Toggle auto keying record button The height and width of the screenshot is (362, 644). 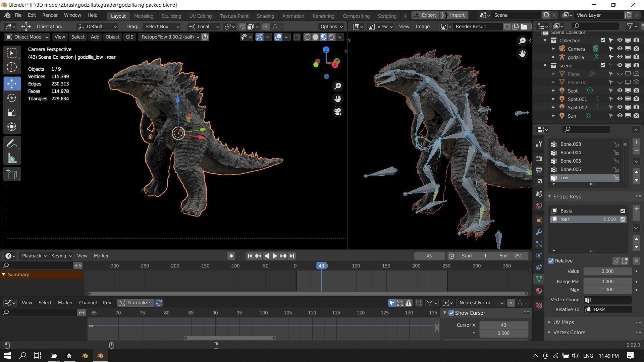(231, 256)
